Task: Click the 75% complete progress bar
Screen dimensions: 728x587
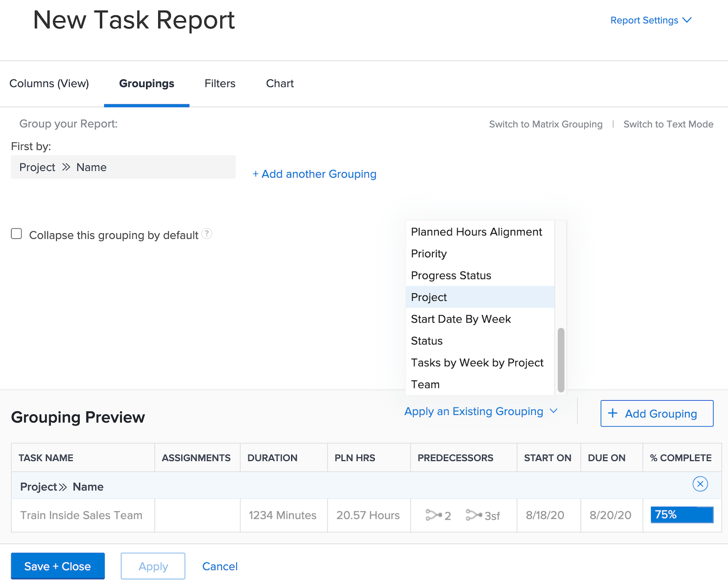Action: pos(681,514)
